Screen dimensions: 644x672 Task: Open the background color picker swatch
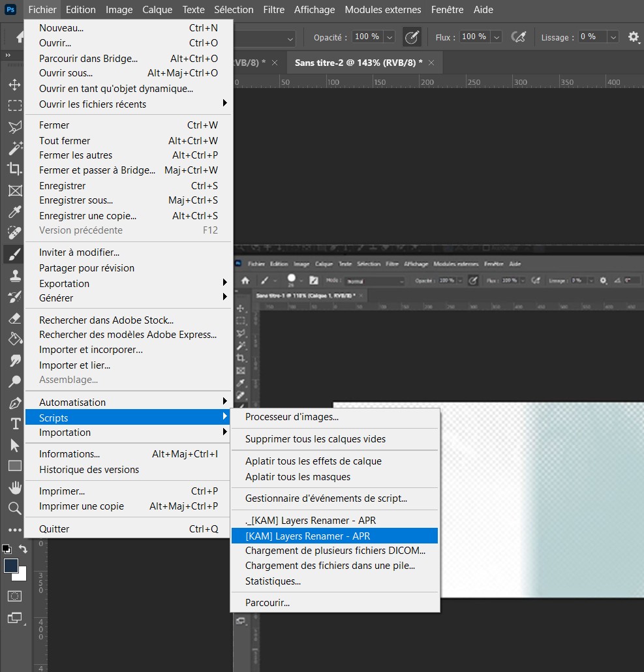(x=22, y=576)
